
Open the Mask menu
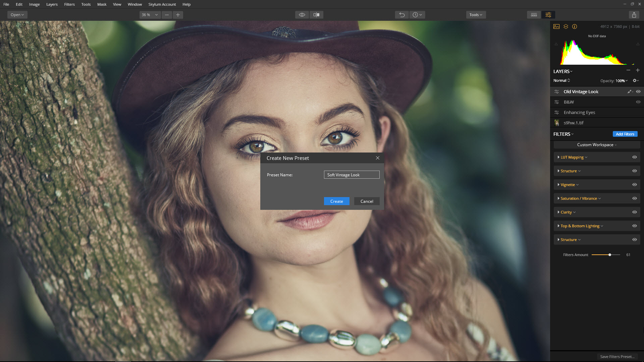pyautogui.click(x=102, y=4)
